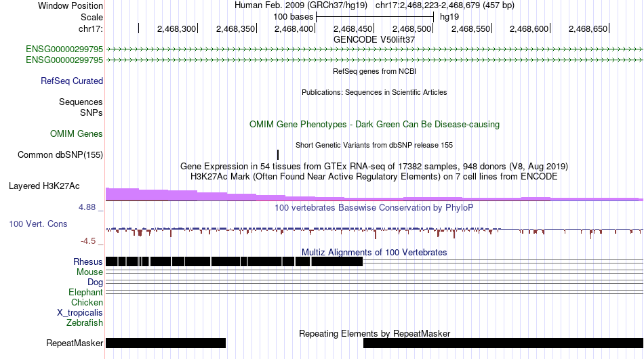Screen dimensions: 644x359
Task: Click the H3K27Ac Mark ENCODE title
Action: tap(374, 176)
